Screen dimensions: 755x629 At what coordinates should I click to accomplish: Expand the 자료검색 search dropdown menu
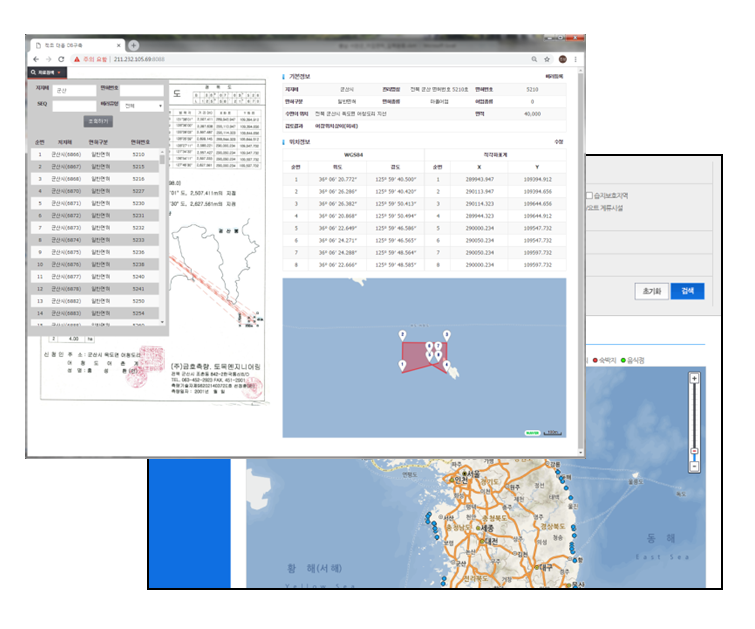coord(47,72)
